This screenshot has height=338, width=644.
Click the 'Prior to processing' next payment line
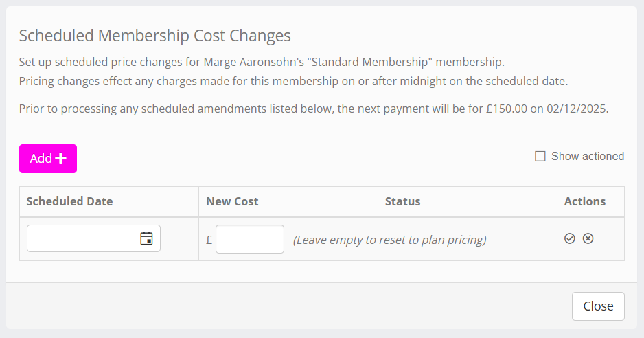coord(314,109)
